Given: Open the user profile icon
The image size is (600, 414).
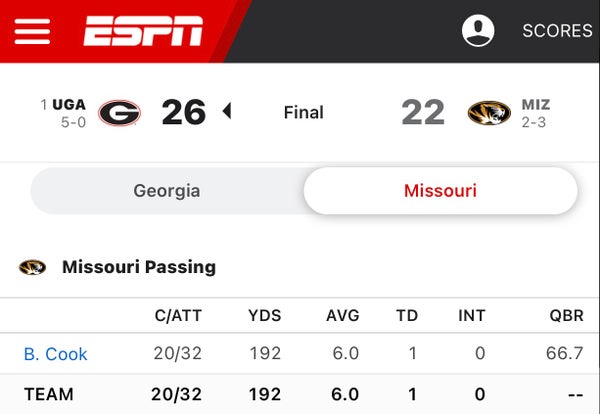Looking at the screenshot, I should point(478,31).
